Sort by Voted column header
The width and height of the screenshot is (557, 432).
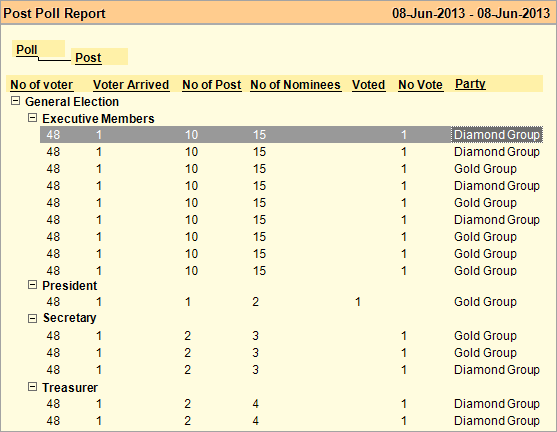point(369,85)
